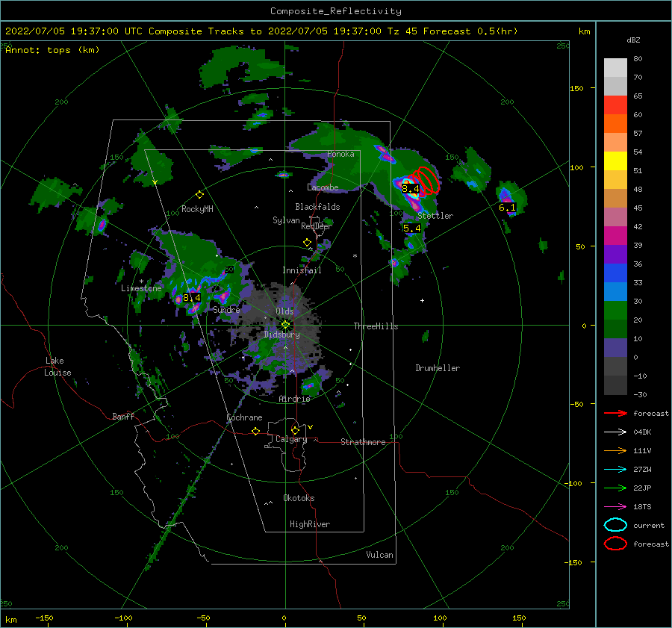Click the 6.1 storm top label
The image size is (672, 628).
pyautogui.click(x=507, y=208)
